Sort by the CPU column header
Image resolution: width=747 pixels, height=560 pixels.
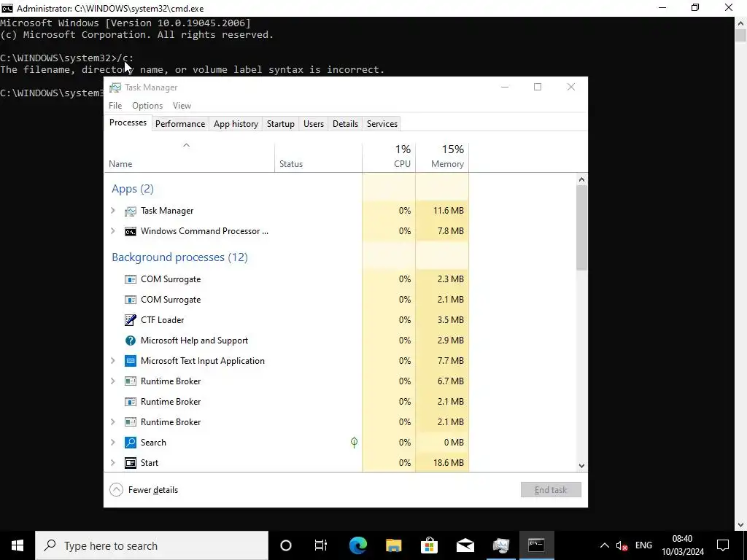tap(389, 157)
